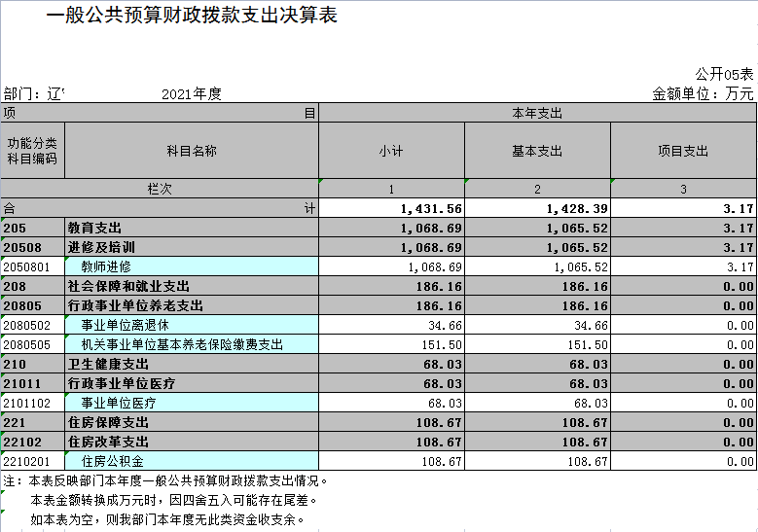Click the 事业单位离退休 cell

(192, 325)
